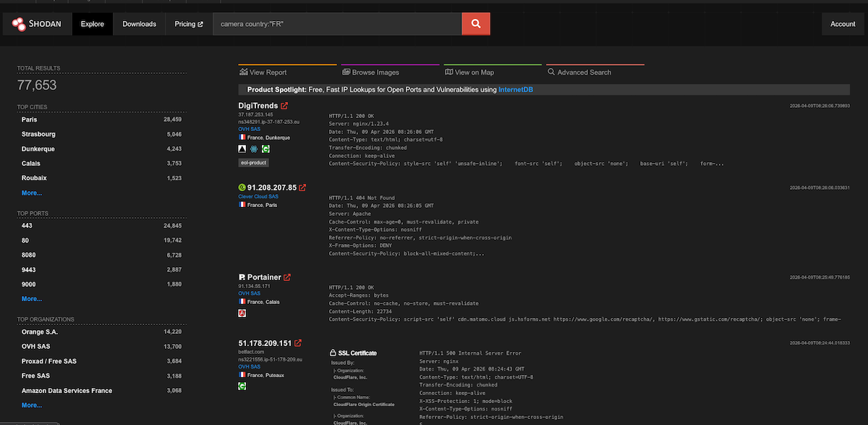The image size is (868, 425).
Task: Click French flag next to France, Calais
Action: (x=242, y=302)
